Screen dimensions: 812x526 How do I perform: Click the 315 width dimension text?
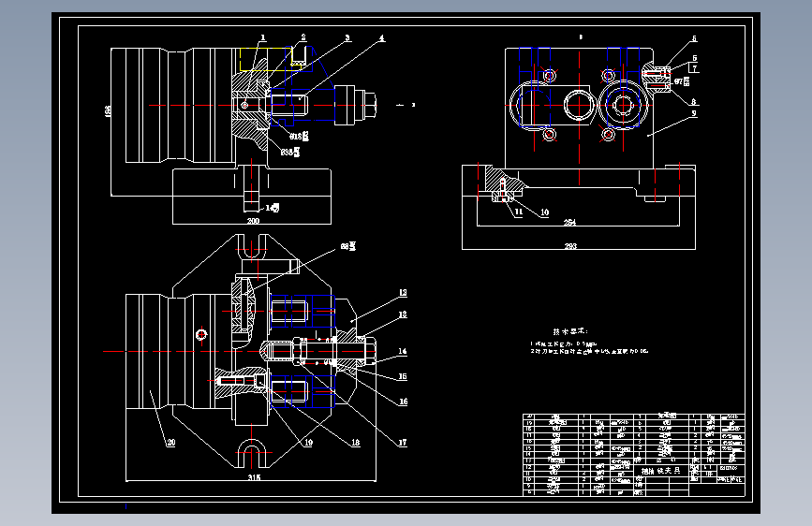coord(254,477)
